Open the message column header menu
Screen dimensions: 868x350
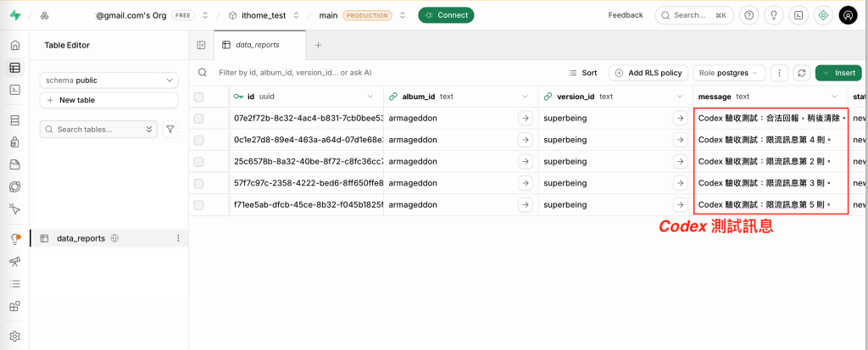tap(835, 97)
